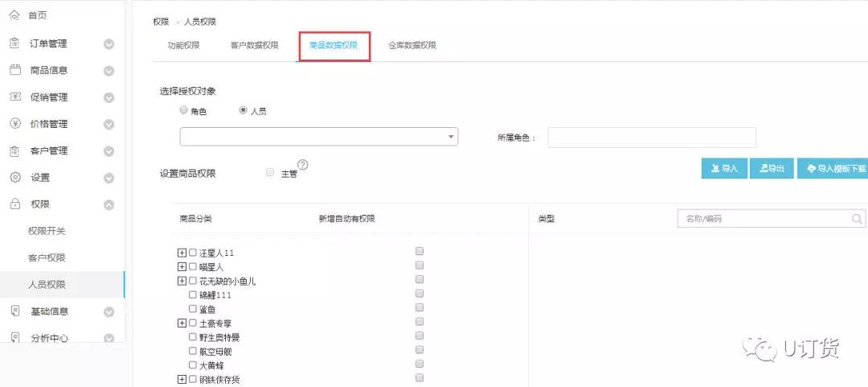Collapse the 权限 menu chevron

[109, 204]
